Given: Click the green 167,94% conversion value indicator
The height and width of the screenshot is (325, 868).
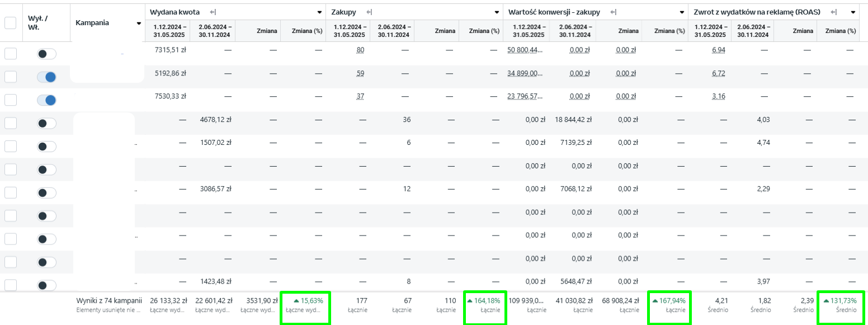Looking at the screenshot, I should coord(669,300).
